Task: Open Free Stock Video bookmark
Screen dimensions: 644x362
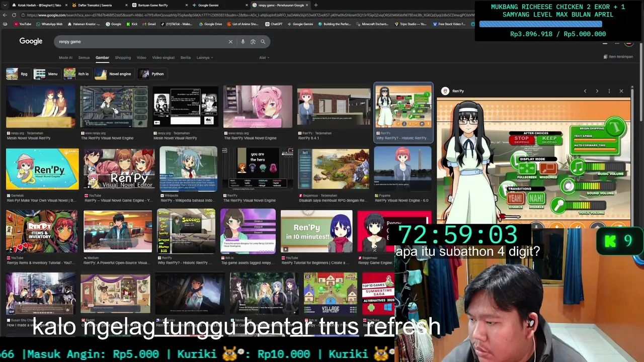Action: coord(449,24)
